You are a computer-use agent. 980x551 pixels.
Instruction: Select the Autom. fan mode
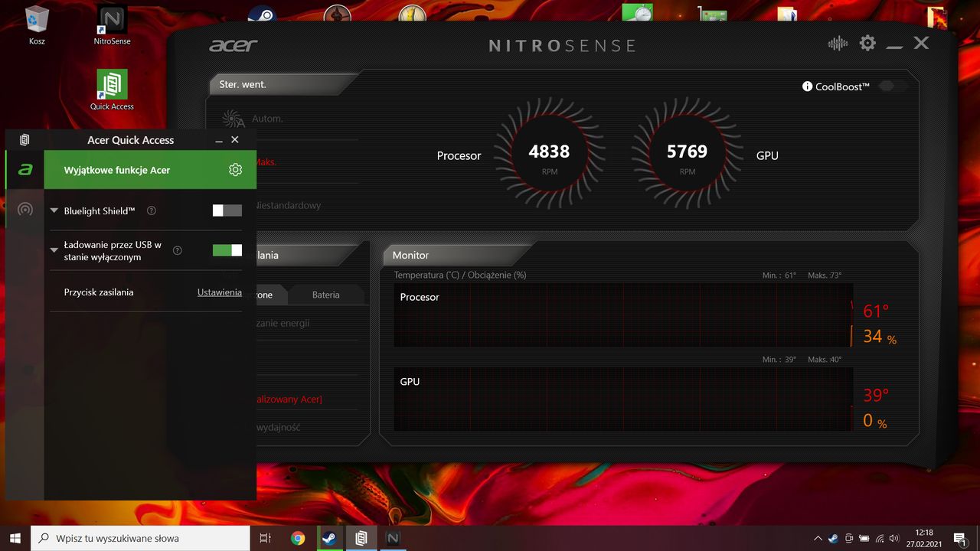click(x=267, y=119)
